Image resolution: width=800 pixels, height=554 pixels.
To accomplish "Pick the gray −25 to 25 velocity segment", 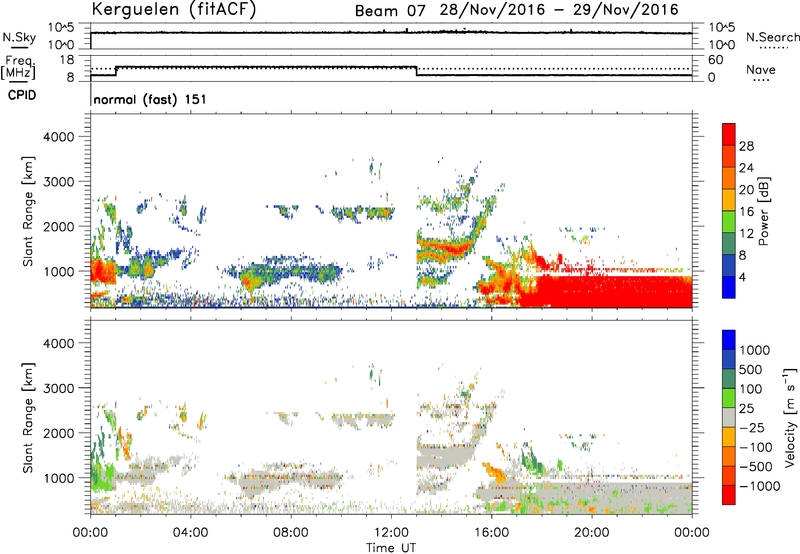I will (729, 418).
